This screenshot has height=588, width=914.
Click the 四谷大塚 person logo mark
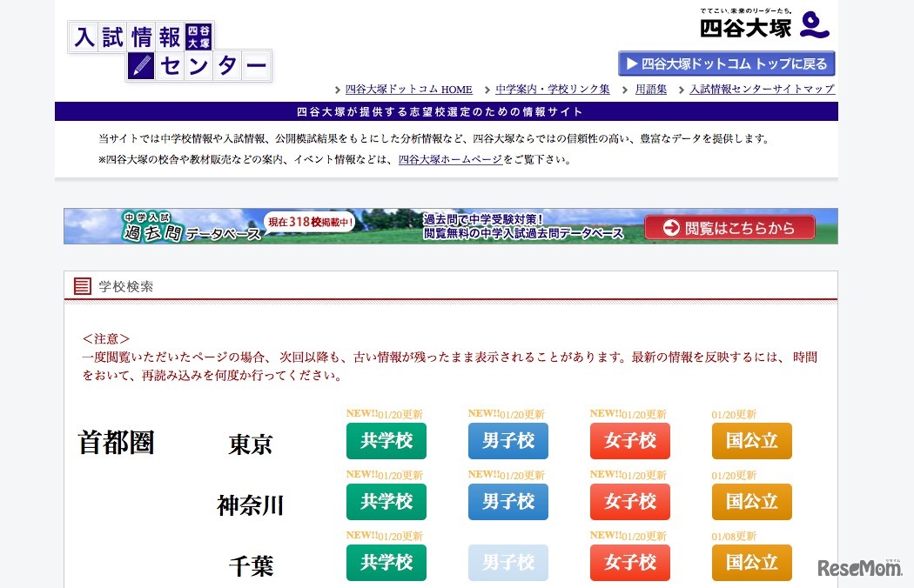coord(816,25)
